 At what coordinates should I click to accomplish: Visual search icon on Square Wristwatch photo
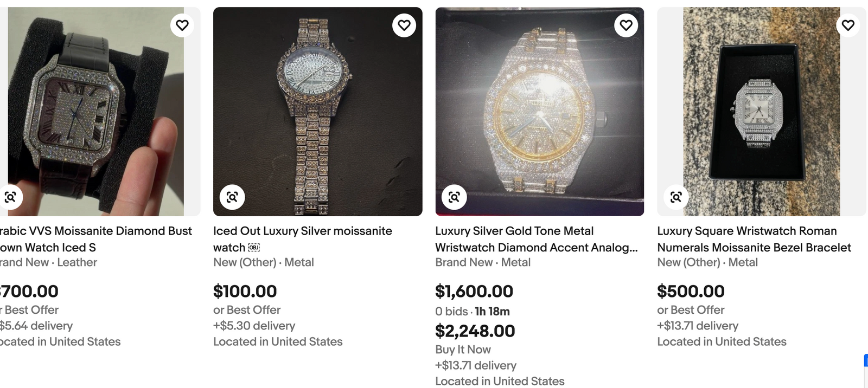(x=676, y=197)
